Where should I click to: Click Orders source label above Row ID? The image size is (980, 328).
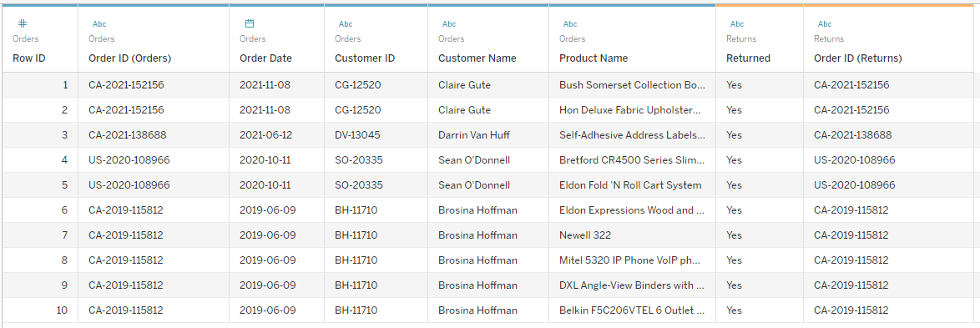coord(25,38)
